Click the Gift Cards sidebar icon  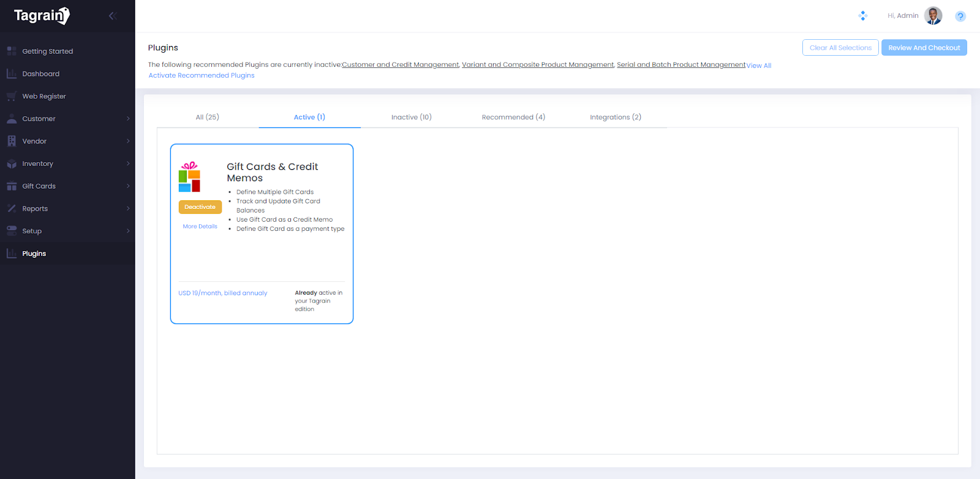tap(12, 186)
